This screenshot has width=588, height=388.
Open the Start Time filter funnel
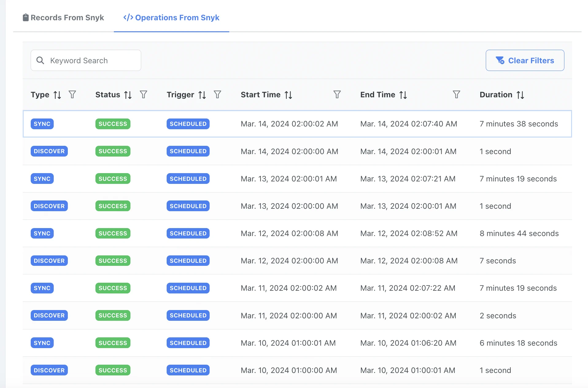337,95
